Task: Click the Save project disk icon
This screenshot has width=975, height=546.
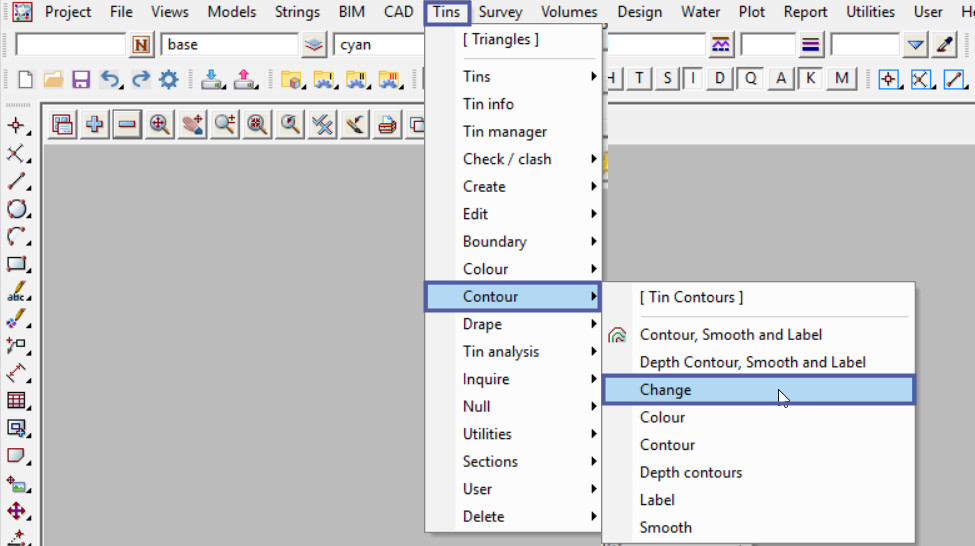Action: [81, 79]
